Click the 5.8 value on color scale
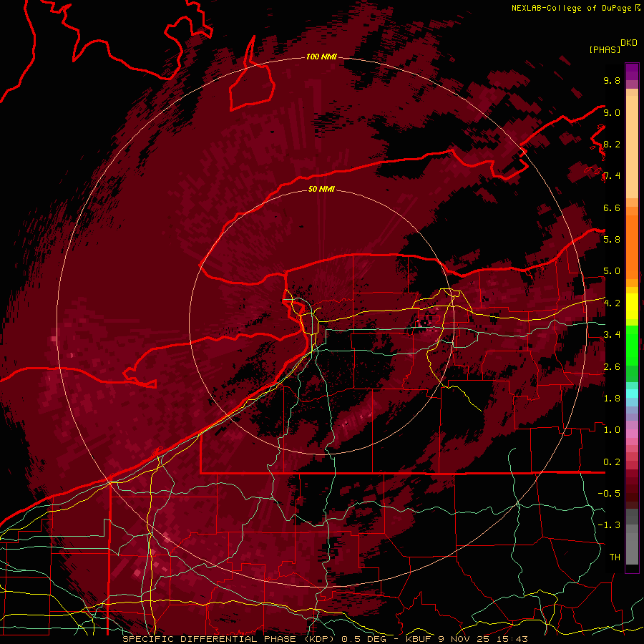 612,239
